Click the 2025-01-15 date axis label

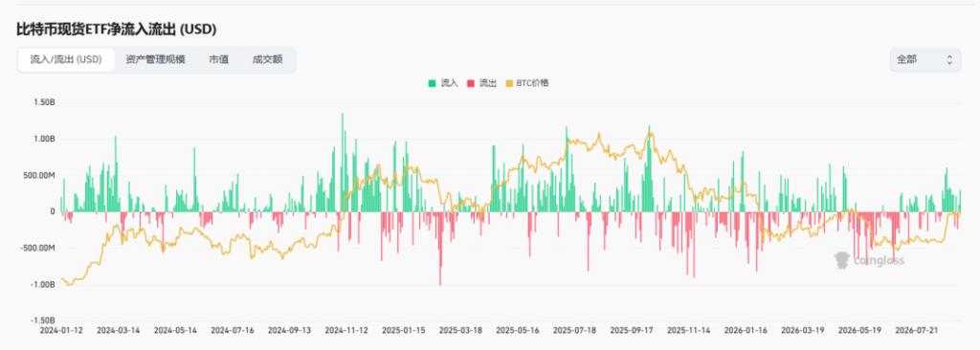point(403,329)
